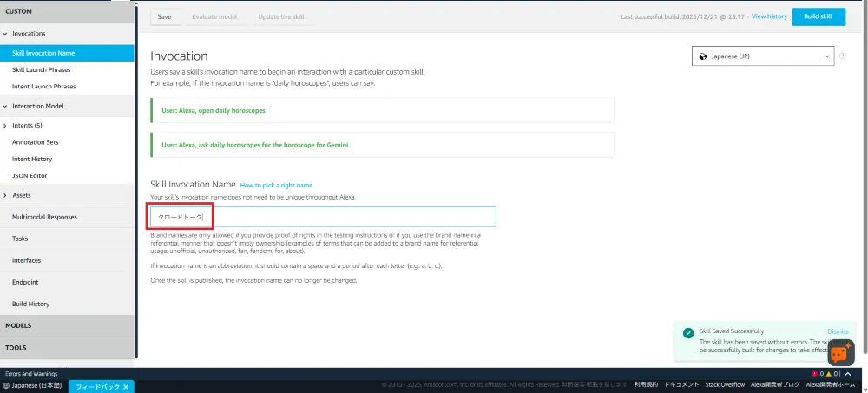This screenshot has height=393, width=868.
Task: Expand the Assets section
Action: click(x=6, y=195)
